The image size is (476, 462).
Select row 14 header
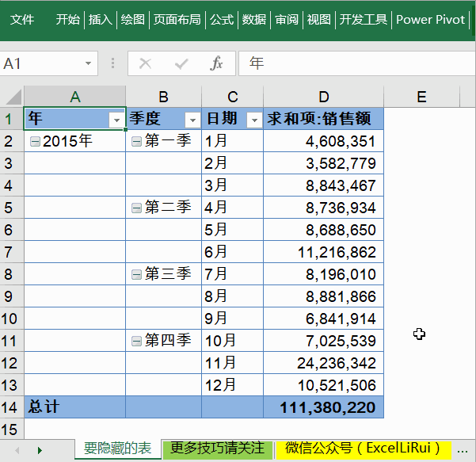click(12, 407)
